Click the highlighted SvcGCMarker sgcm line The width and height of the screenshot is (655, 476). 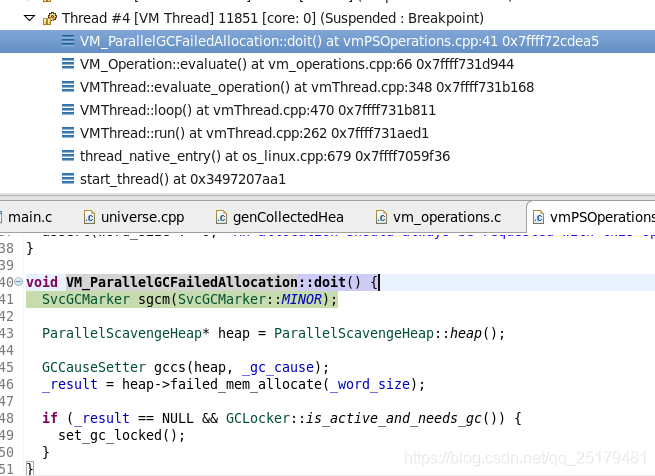[182, 299]
